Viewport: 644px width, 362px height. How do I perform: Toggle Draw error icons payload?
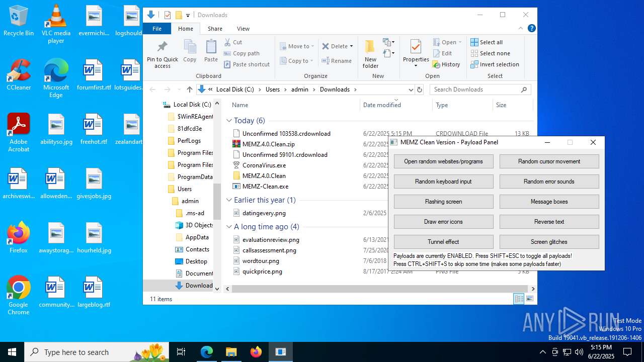[x=443, y=222]
